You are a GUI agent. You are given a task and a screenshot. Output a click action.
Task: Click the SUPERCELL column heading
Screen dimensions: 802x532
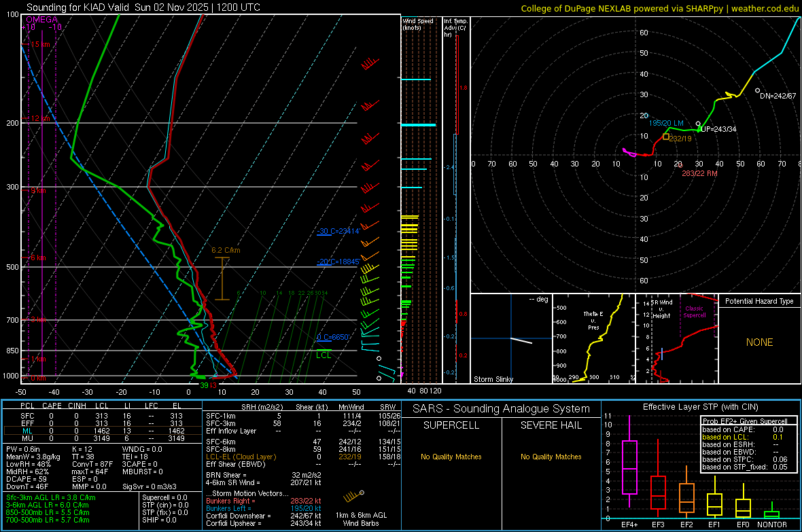click(451, 425)
